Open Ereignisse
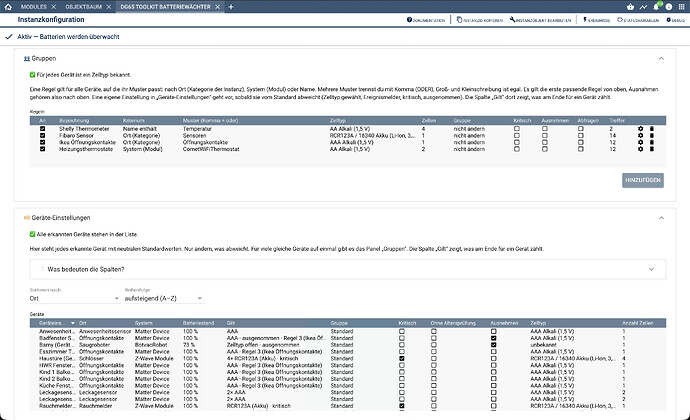This screenshot has height=420, width=690. 596,20
